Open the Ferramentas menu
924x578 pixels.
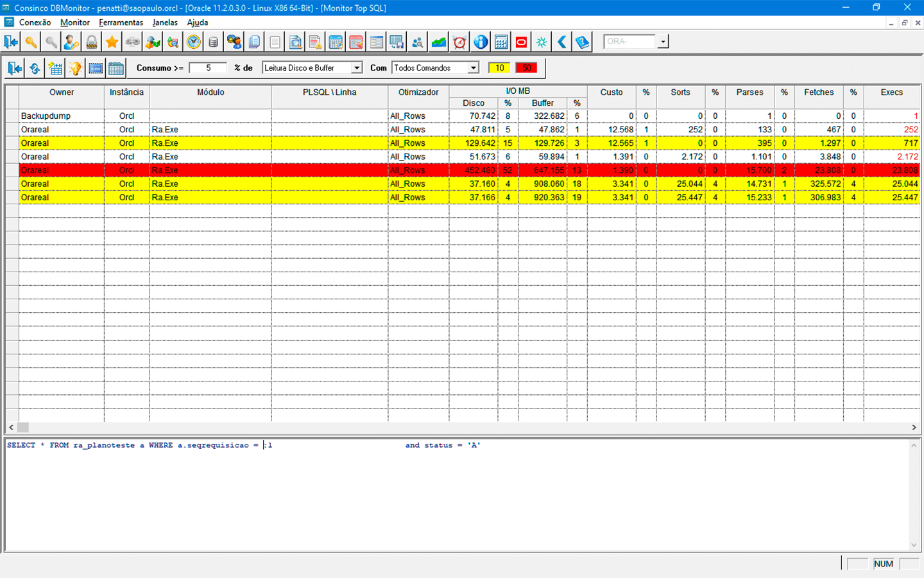tap(121, 22)
